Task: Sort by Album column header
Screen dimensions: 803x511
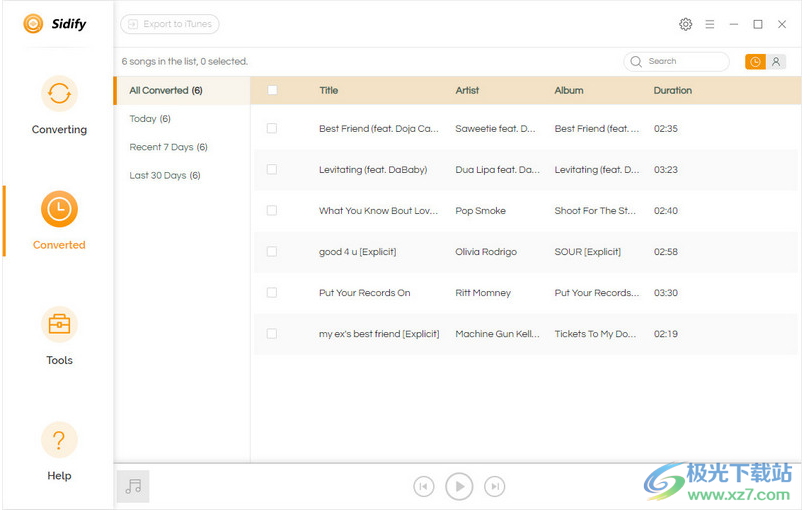Action: (568, 91)
